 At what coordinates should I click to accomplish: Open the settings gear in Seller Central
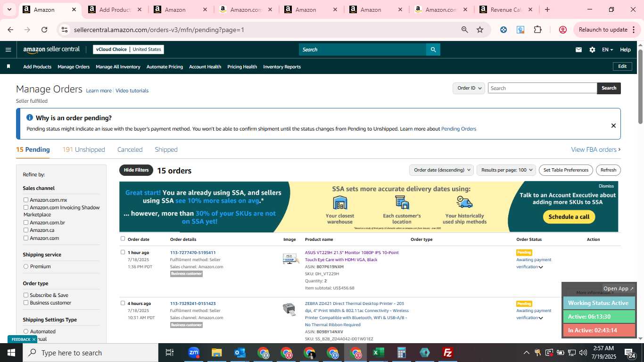click(592, 49)
